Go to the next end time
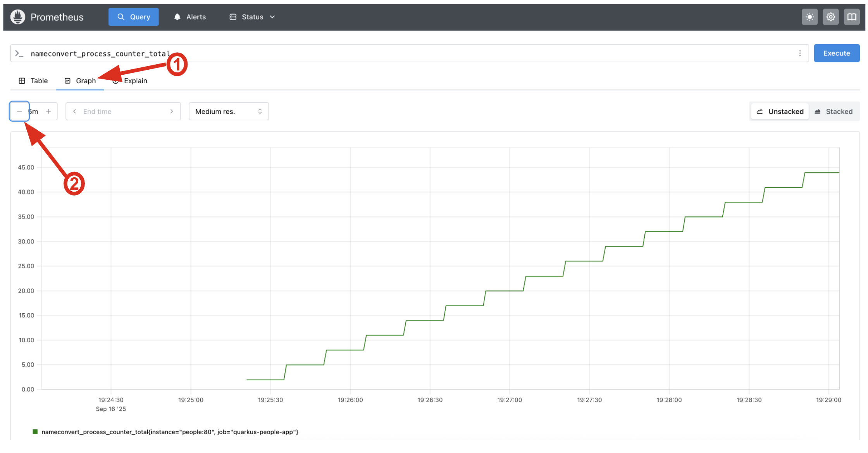868x453 pixels. tap(172, 112)
